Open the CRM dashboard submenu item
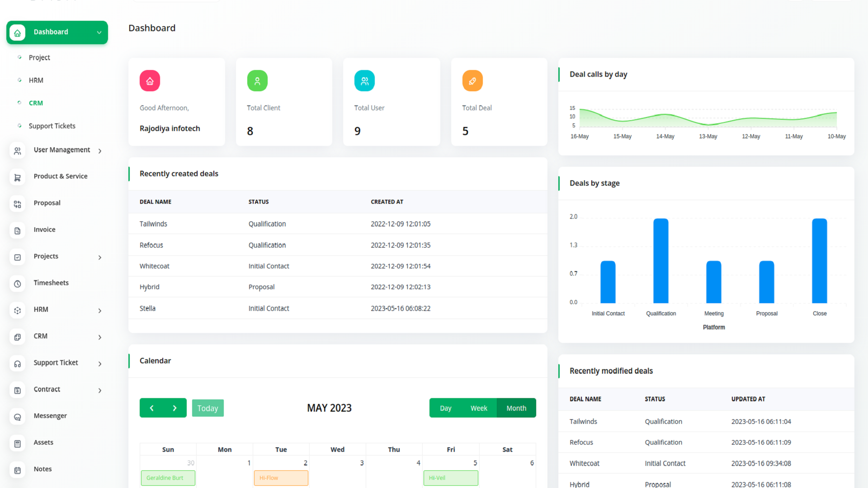 [36, 103]
